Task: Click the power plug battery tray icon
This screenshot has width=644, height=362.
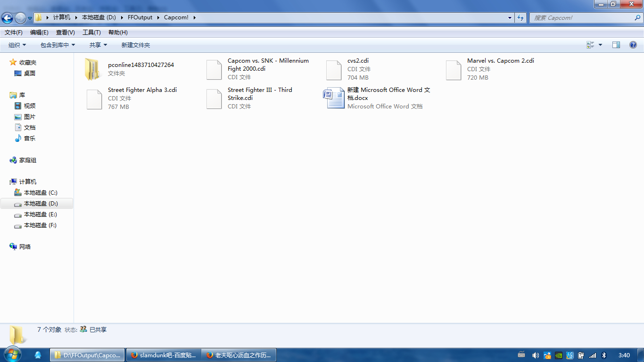Action: 581,355
